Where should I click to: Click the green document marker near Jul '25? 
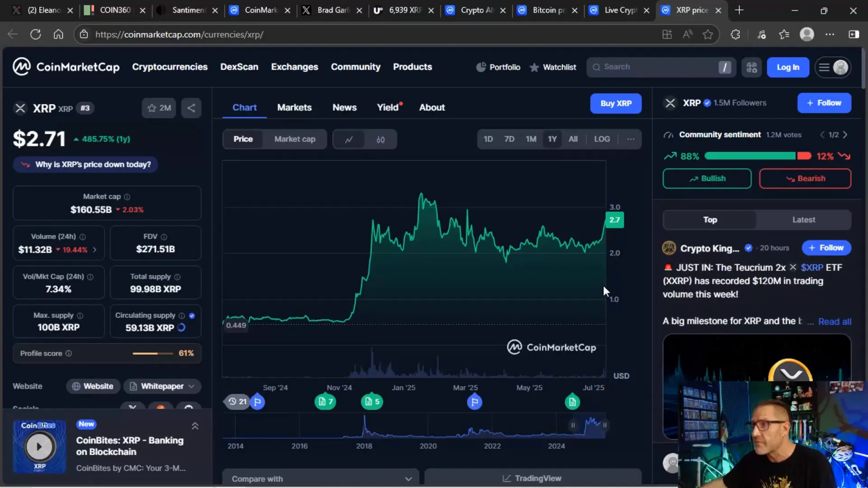click(x=572, y=401)
